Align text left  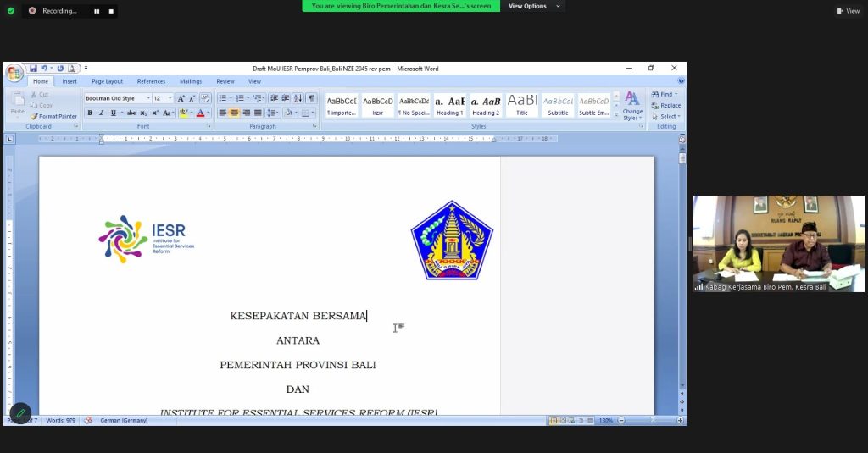coord(223,113)
